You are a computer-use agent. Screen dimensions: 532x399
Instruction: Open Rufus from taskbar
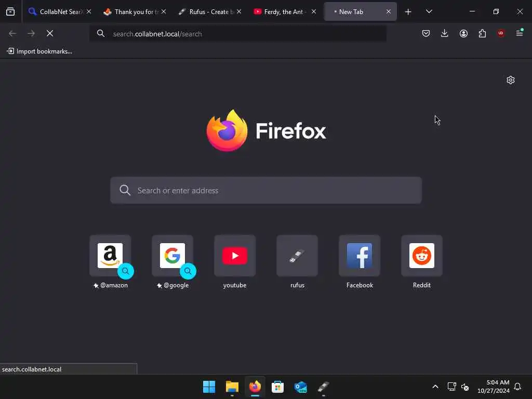coord(323,387)
